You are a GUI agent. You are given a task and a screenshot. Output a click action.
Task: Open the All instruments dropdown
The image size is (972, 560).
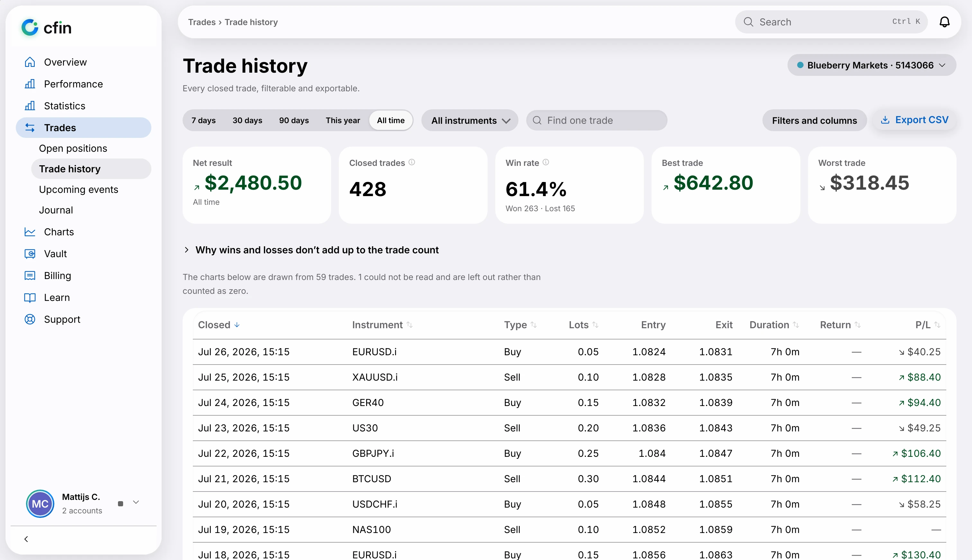(470, 120)
